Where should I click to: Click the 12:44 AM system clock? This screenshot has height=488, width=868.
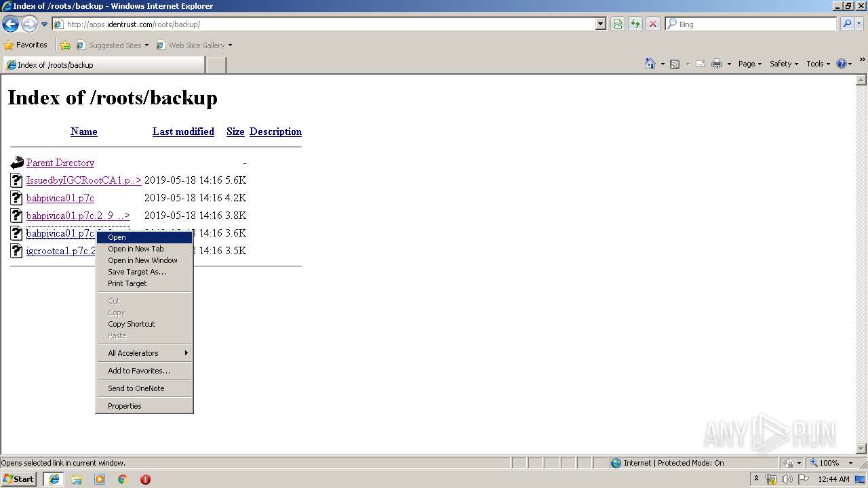(x=833, y=479)
